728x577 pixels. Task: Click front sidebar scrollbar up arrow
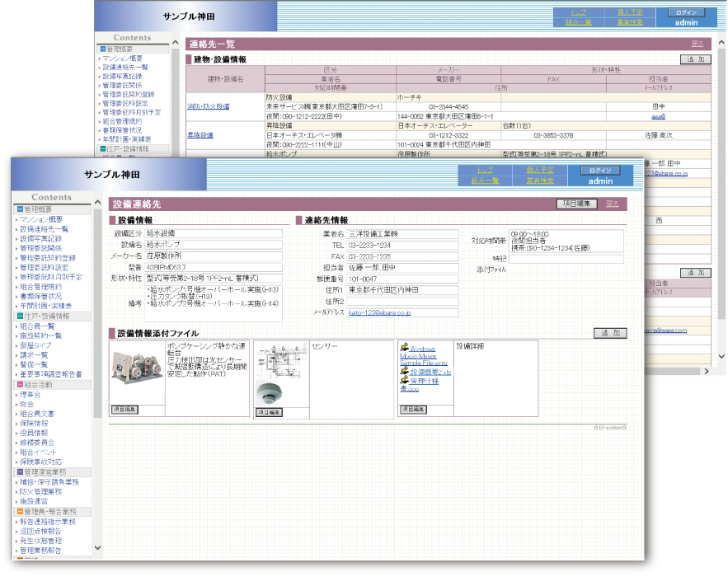coord(97,203)
